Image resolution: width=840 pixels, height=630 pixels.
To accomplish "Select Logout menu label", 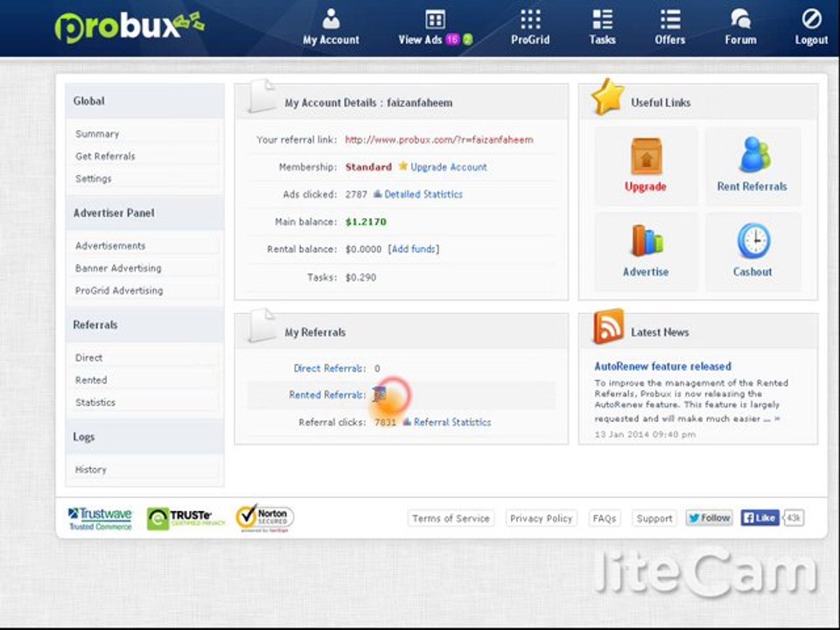I will pos(812,40).
